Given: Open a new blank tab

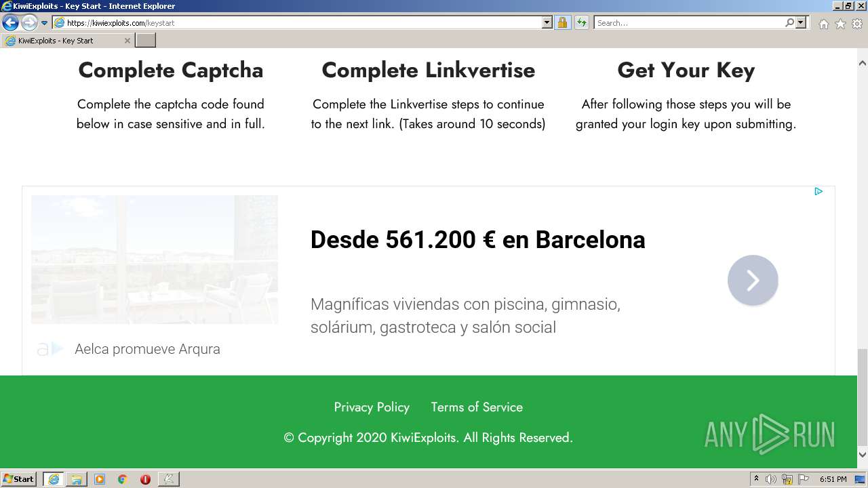Looking at the screenshot, I should coord(146,41).
